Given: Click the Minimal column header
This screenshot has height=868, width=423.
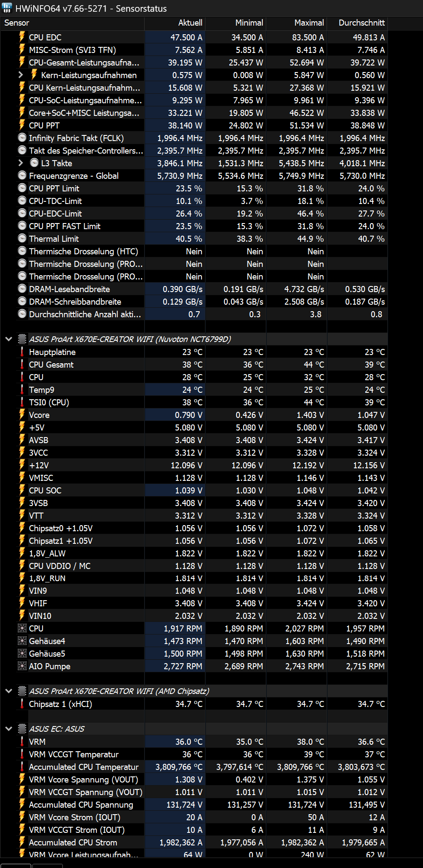Looking at the screenshot, I should pyautogui.click(x=235, y=23).
